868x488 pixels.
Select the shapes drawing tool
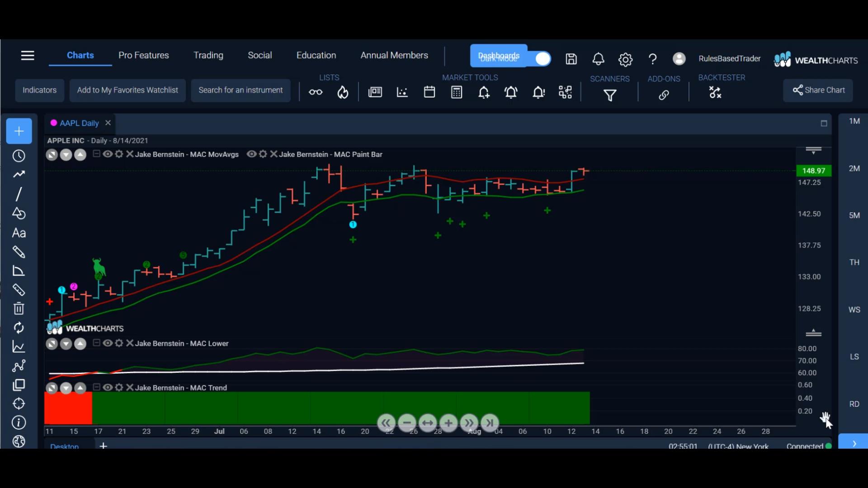tap(19, 213)
